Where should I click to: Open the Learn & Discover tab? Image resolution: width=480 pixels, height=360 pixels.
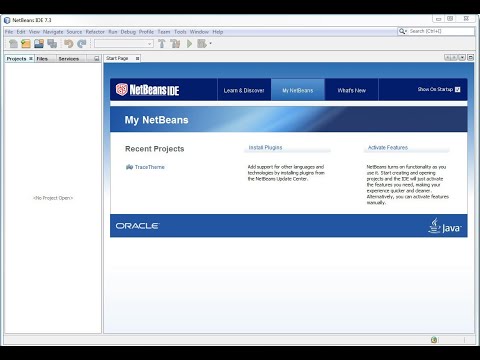tap(244, 90)
